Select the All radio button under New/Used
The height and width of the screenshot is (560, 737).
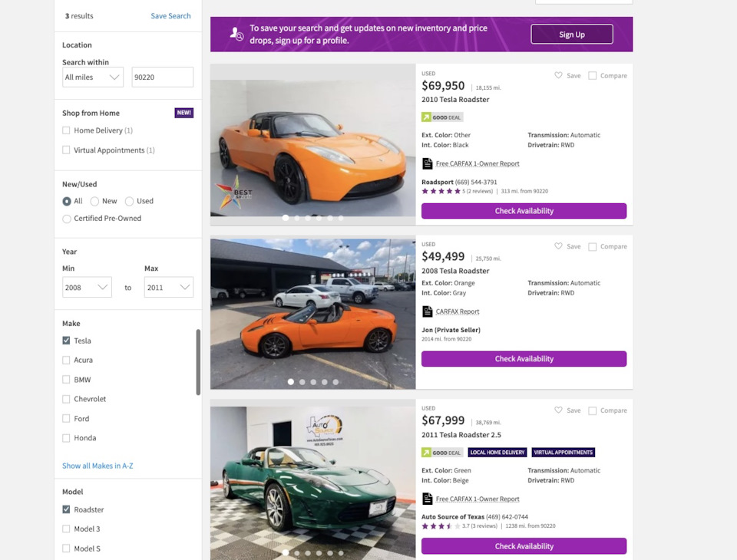67,201
